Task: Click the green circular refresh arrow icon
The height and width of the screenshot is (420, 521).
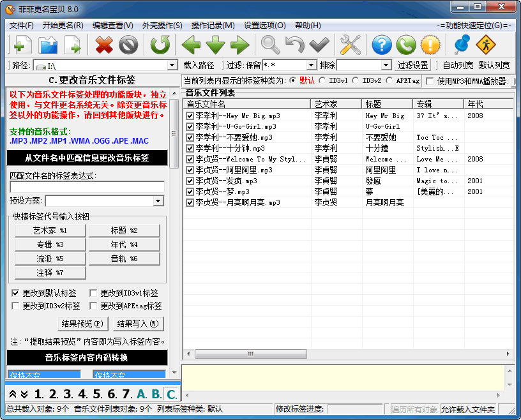Action: (160, 45)
